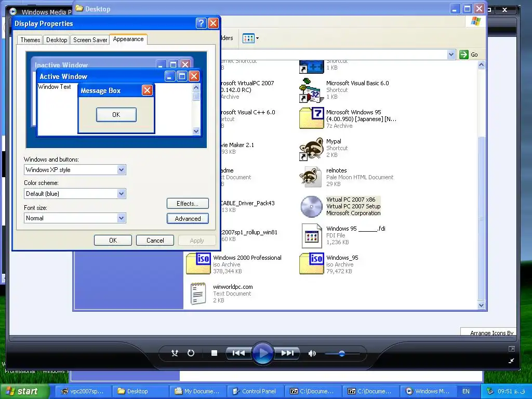Click the Stop playback button

tap(214, 353)
